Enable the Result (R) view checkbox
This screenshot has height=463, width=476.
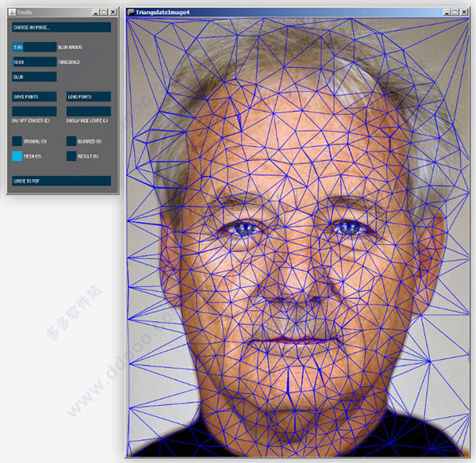(71, 156)
